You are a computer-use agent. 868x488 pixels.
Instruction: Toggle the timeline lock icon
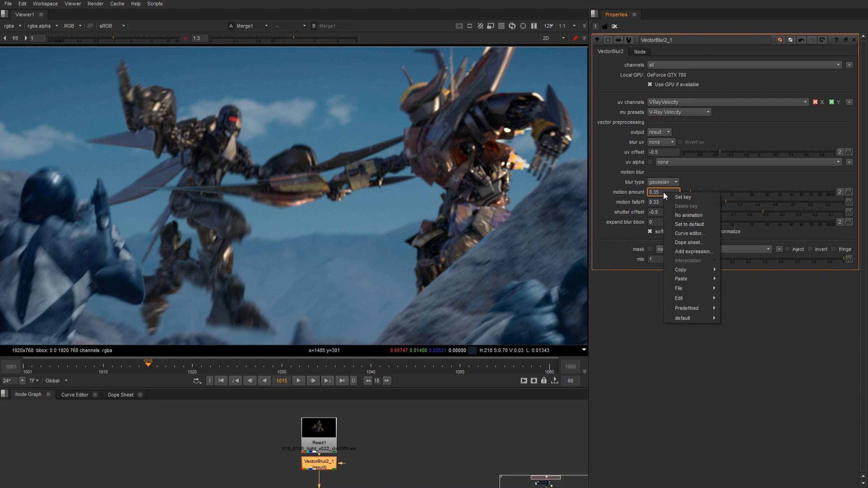pyautogui.click(x=544, y=380)
